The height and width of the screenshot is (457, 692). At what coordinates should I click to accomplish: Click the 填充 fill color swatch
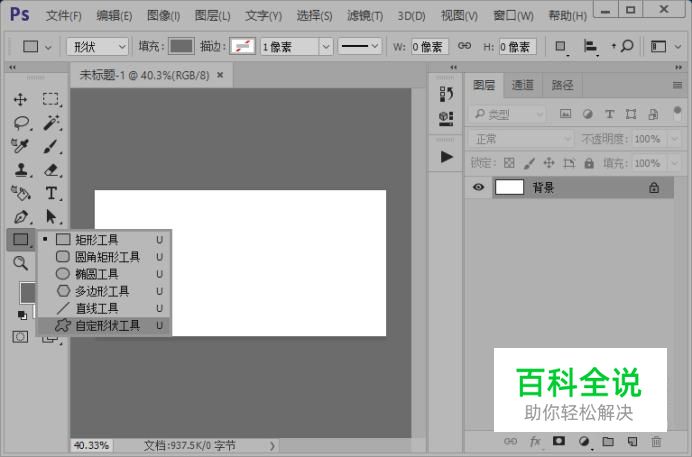(181, 46)
